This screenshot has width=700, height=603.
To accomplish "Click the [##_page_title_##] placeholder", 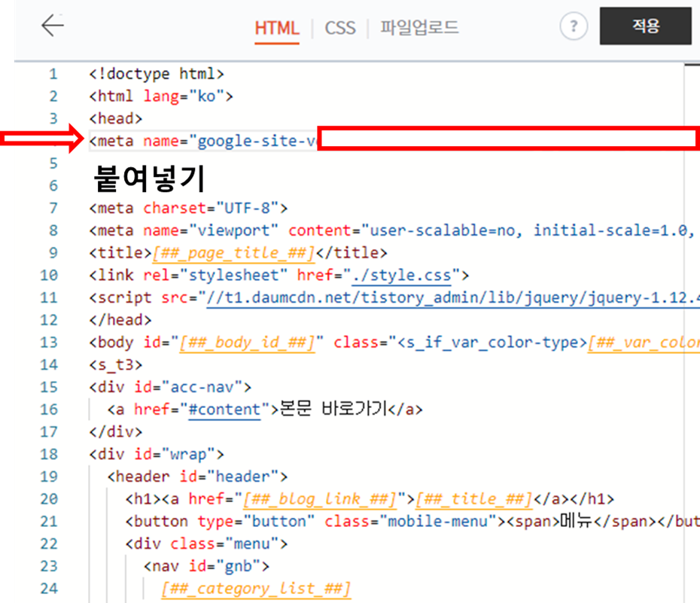I will [234, 253].
